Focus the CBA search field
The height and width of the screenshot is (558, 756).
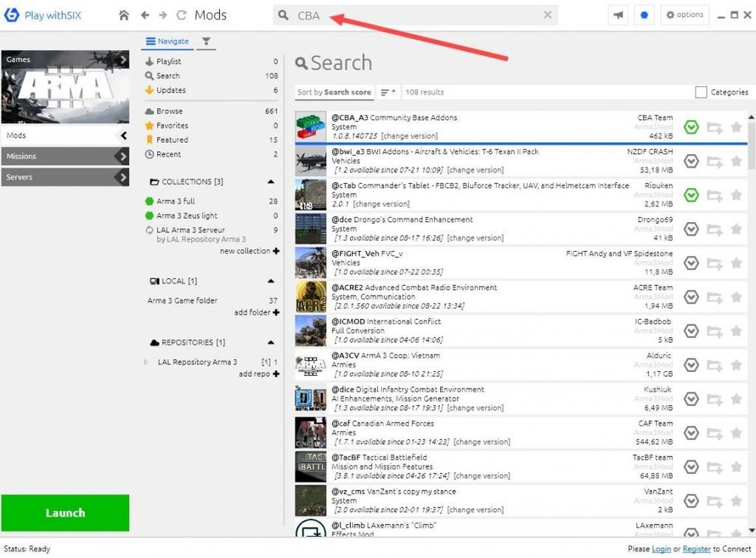(416, 15)
